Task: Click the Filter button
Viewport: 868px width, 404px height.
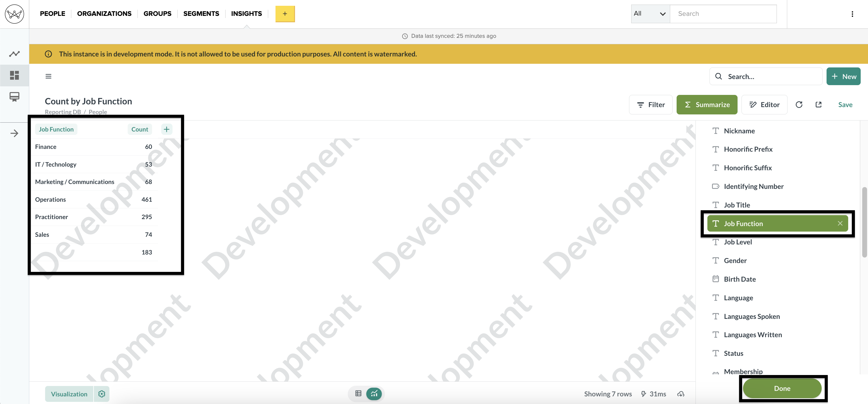Action: (x=651, y=105)
